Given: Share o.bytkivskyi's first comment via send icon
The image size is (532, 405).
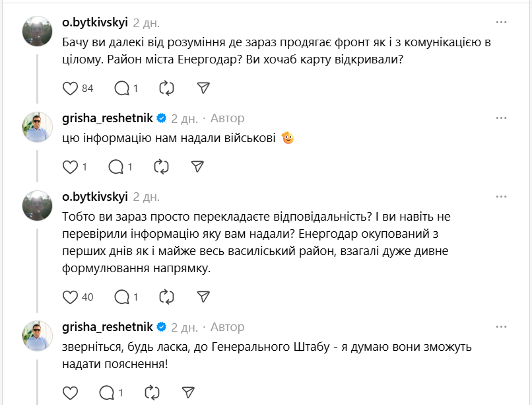Looking at the screenshot, I should [203, 88].
